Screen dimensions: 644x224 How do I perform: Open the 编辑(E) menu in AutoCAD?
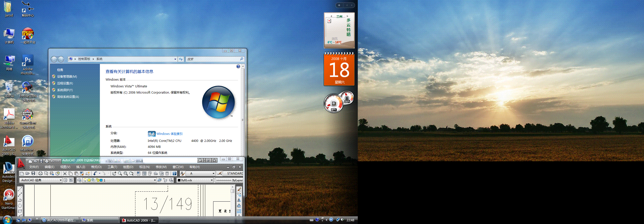tap(49, 167)
